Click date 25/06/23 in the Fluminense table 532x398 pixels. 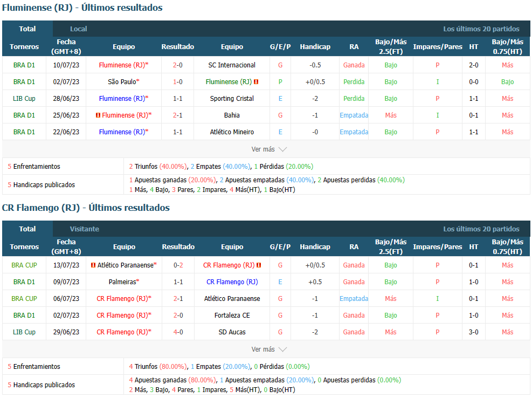(x=66, y=115)
